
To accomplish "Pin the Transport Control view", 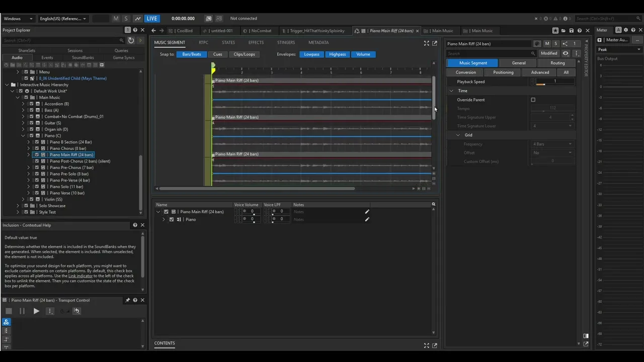I will coord(127,300).
